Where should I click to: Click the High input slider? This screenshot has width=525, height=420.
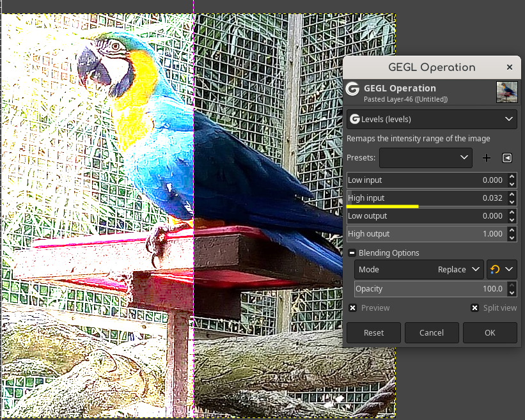[x=427, y=198]
